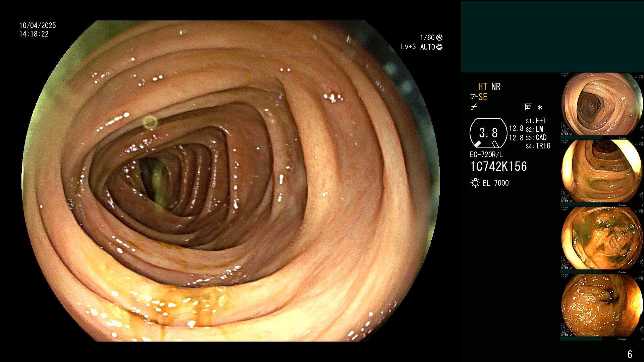
Task: Click the HT indicator
Action: click(483, 86)
